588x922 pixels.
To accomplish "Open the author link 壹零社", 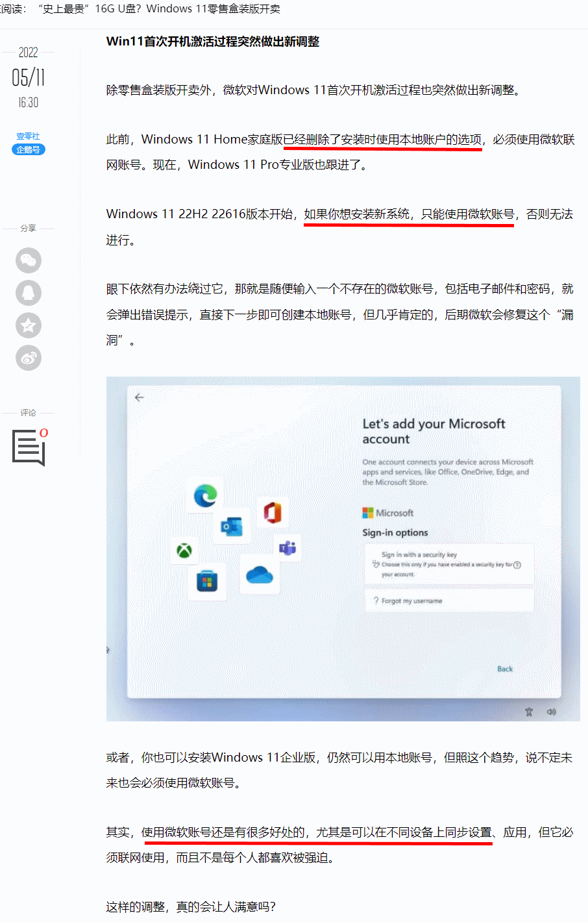I will [x=29, y=136].
